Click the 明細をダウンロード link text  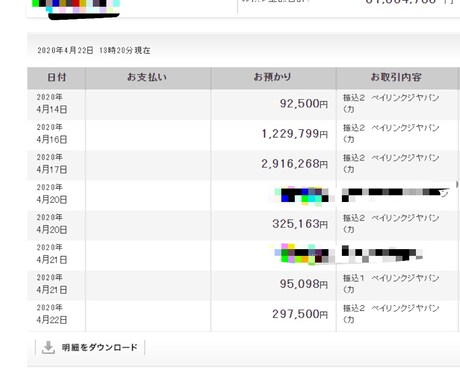tap(99, 347)
